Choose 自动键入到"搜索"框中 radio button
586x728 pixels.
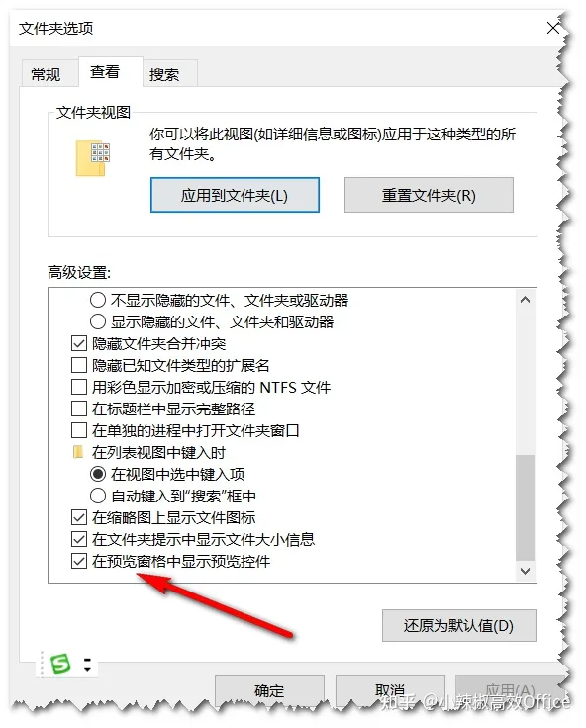tap(98, 496)
